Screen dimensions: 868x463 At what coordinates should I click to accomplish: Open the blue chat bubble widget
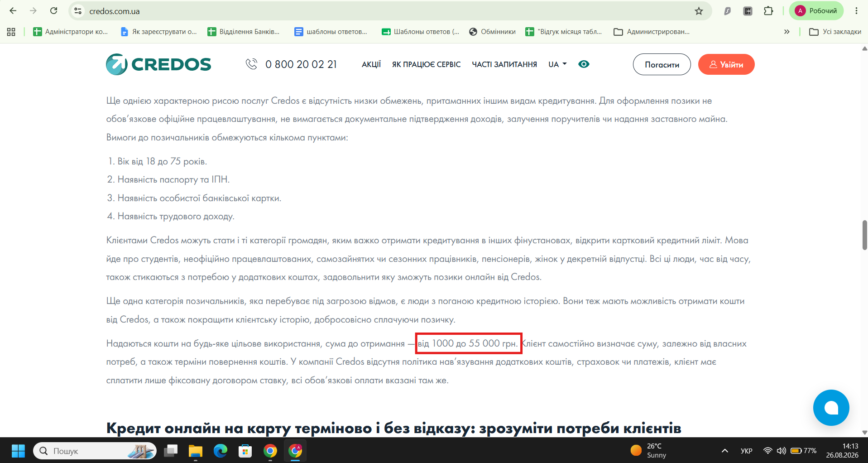831,408
